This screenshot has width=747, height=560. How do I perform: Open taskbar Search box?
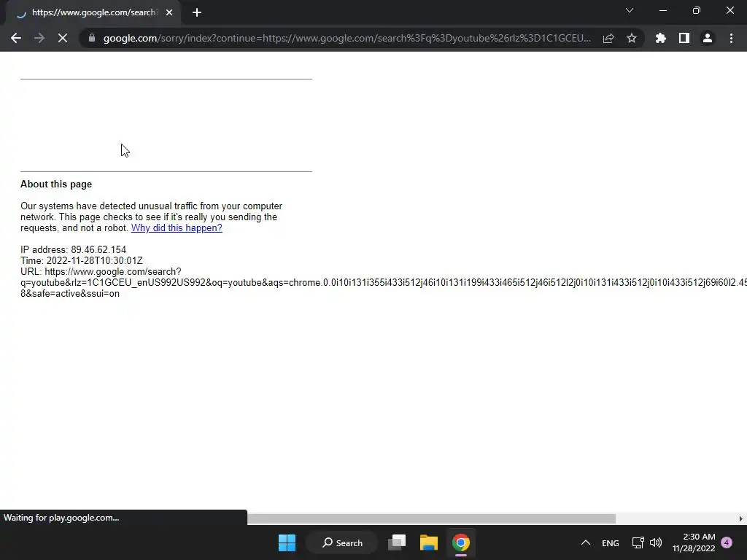[x=342, y=542]
